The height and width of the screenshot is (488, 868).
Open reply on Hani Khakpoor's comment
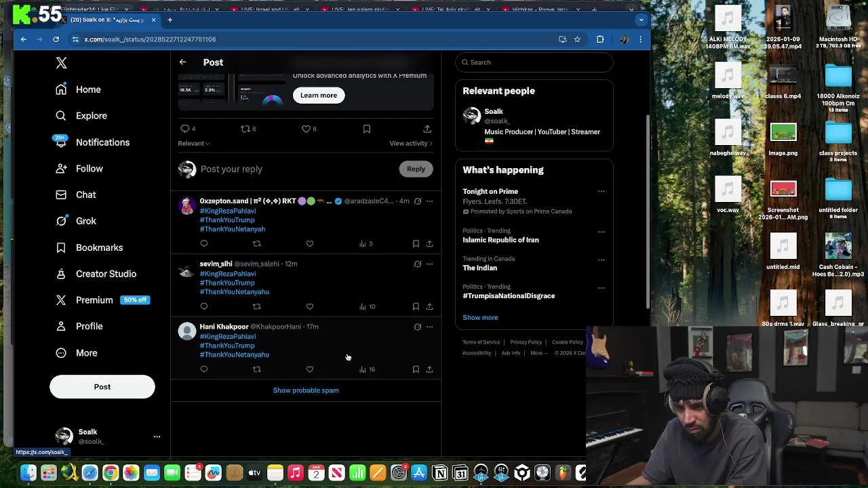click(204, 369)
